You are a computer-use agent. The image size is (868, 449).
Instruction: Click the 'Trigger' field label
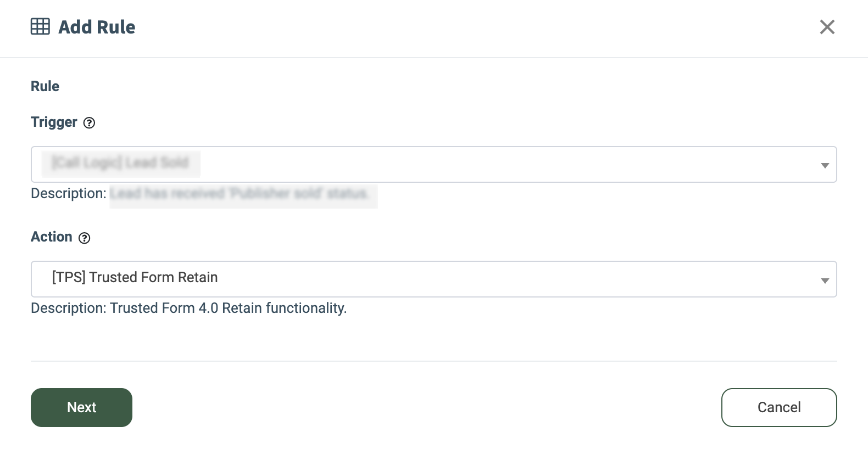pyautogui.click(x=54, y=122)
